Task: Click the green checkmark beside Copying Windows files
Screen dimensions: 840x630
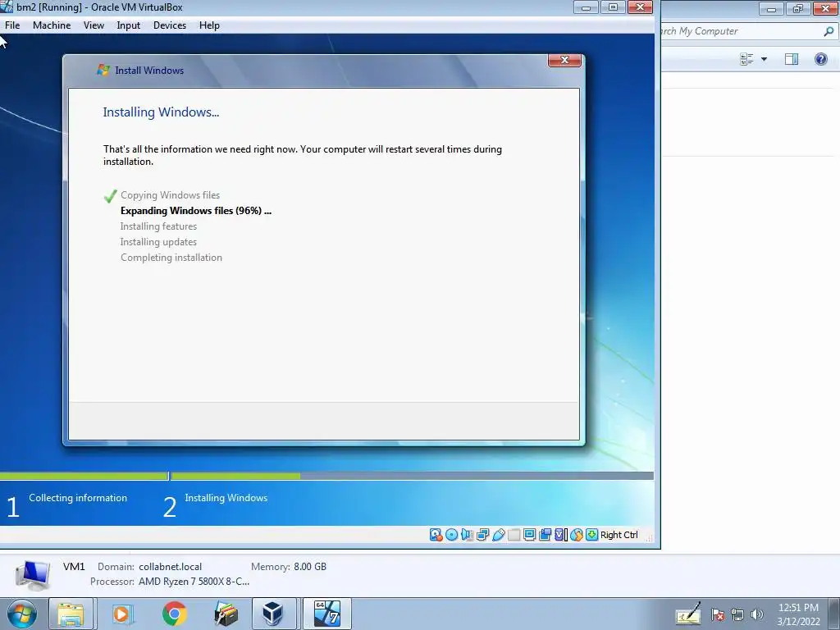Action: click(111, 196)
